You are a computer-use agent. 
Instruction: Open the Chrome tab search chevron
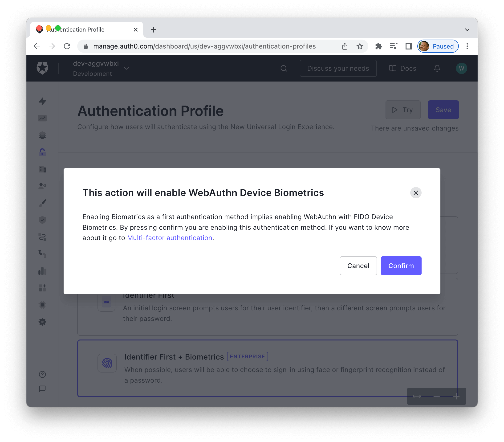coord(467,30)
